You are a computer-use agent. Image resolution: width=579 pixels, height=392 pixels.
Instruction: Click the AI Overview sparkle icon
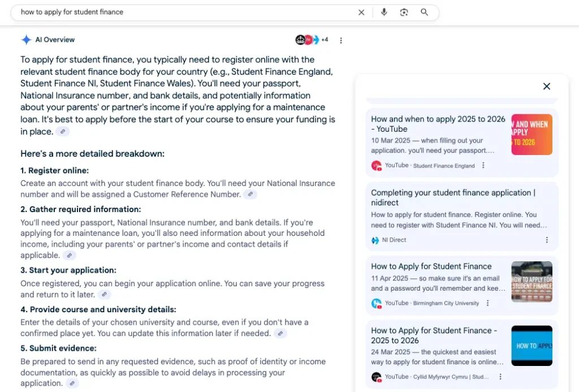coord(26,40)
